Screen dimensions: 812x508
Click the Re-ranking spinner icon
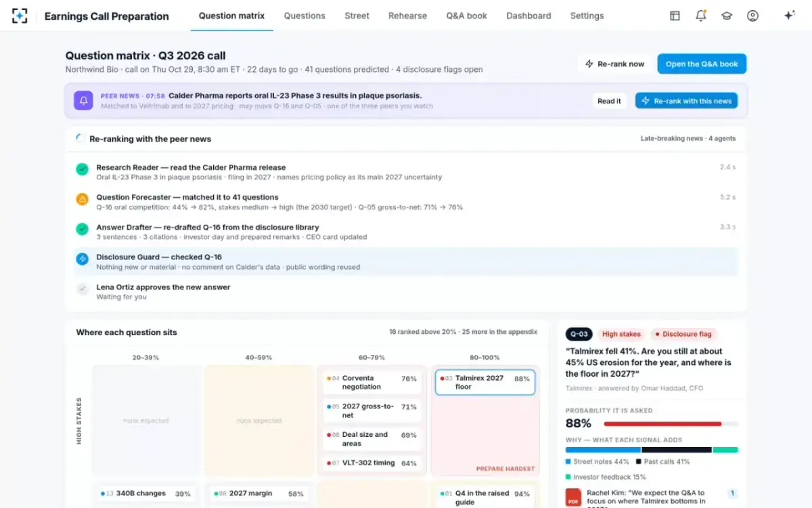81,138
